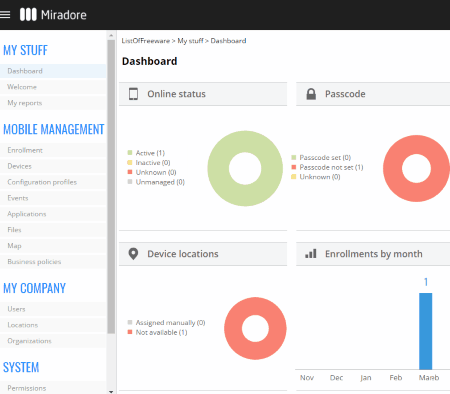The height and width of the screenshot is (394, 450).
Task: Click Passcode not set (1) label
Action: click(331, 167)
